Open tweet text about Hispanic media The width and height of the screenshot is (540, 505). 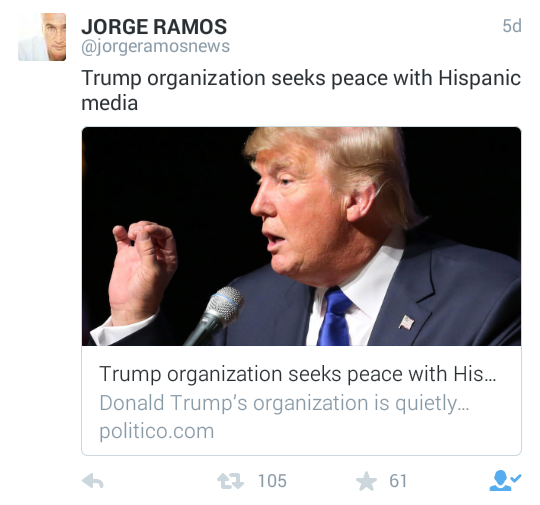301,90
